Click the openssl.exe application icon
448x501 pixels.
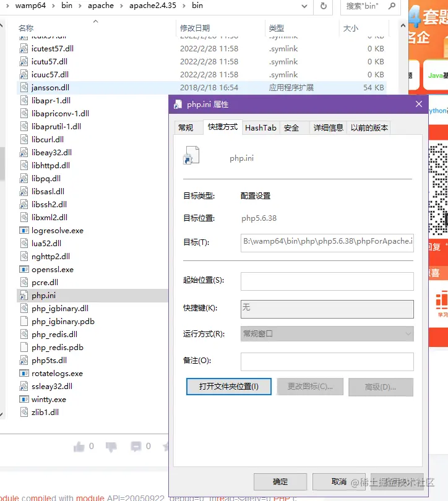point(24,269)
